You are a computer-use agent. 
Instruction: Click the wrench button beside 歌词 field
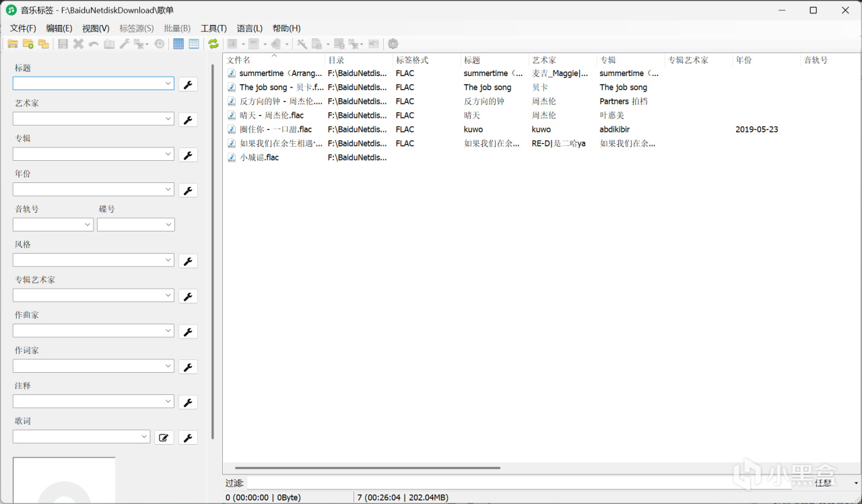[189, 437]
